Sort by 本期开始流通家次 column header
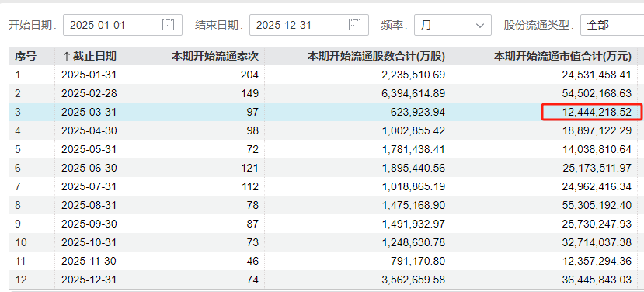 (x=215, y=56)
